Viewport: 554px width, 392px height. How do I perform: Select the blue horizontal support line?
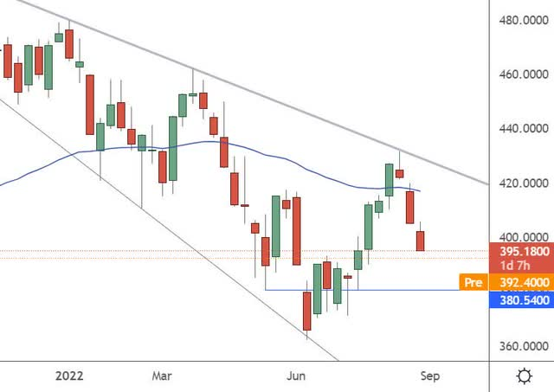pos(390,289)
